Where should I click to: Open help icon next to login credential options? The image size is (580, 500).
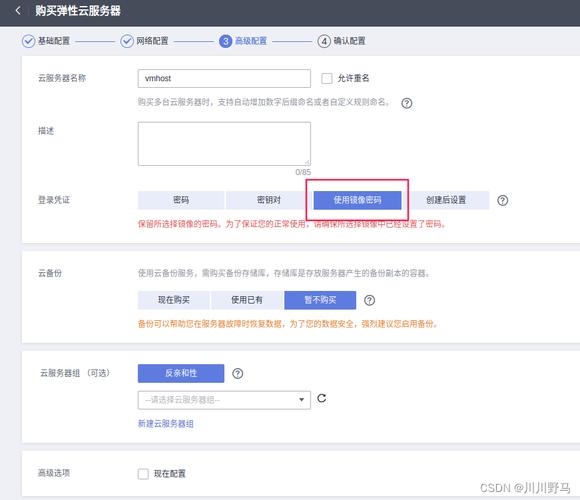(x=502, y=200)
